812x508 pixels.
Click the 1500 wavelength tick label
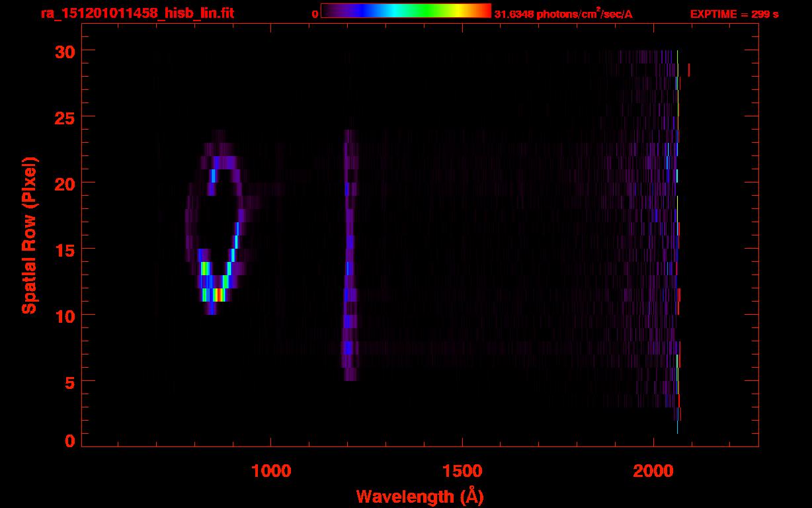[462, 470]
